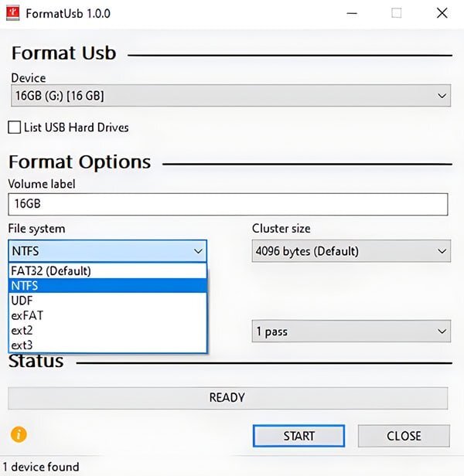Click the CLOSE button
The width and height of the screenshot is (464, 476).
(404, 436)
